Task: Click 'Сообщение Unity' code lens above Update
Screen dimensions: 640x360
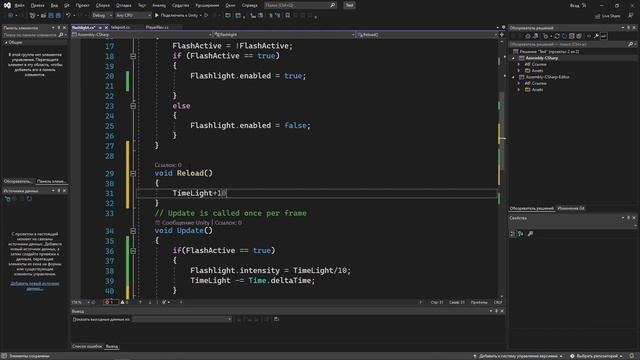Action: coord(186,223)
